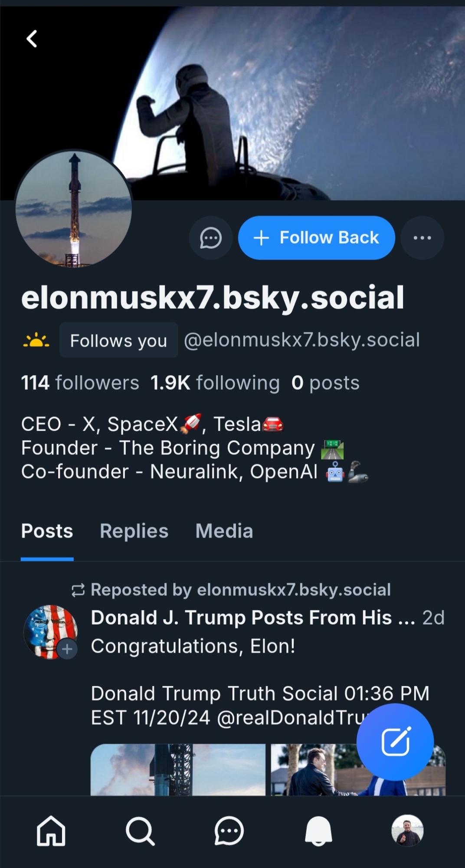This screenshot has width=465, height=868.
Task: Open the Notifications bell icon
Action: 318,831
